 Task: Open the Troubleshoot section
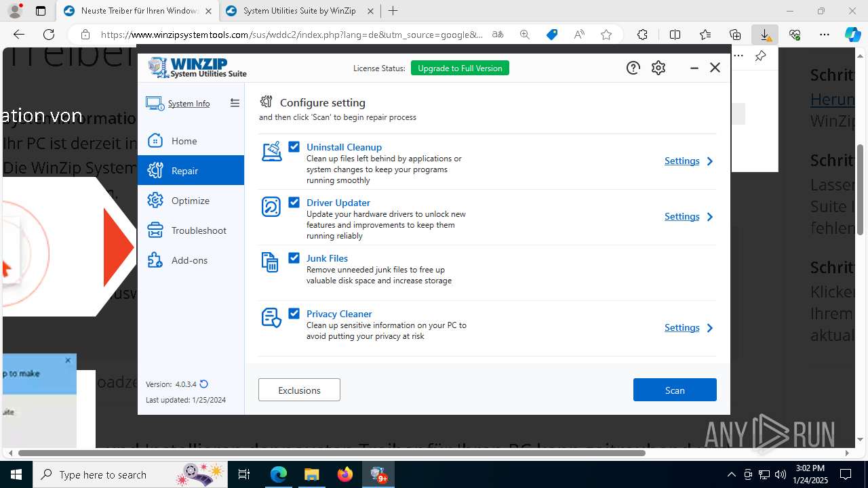pos(191,230)
